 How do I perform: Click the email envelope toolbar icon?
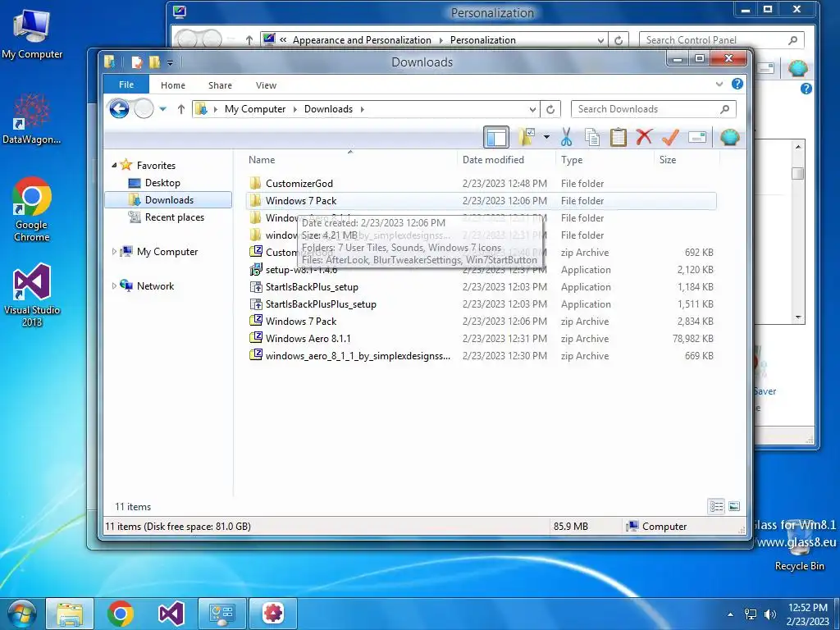tap(697, 137)
